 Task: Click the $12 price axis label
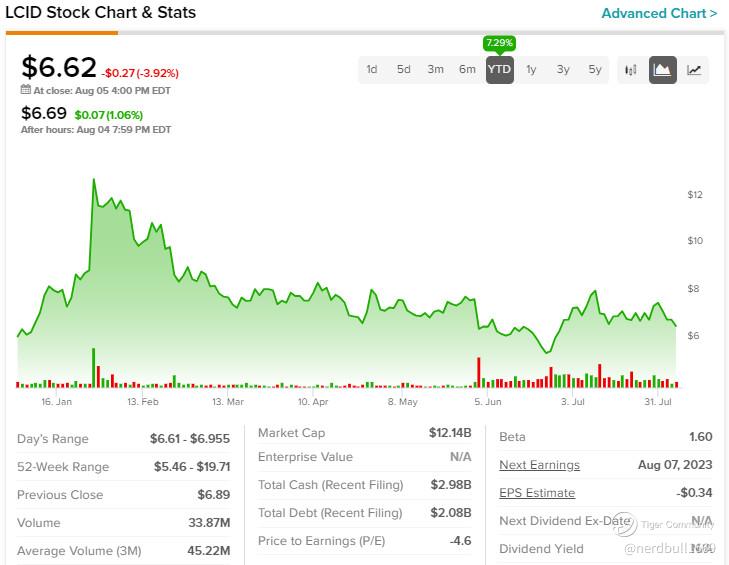(695, 194)
